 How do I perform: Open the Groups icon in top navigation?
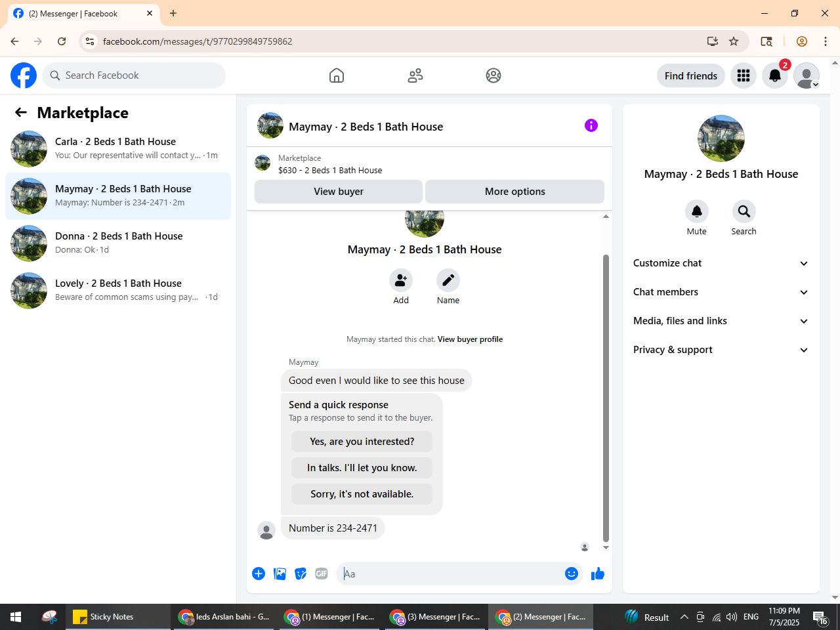click(493, 75)
